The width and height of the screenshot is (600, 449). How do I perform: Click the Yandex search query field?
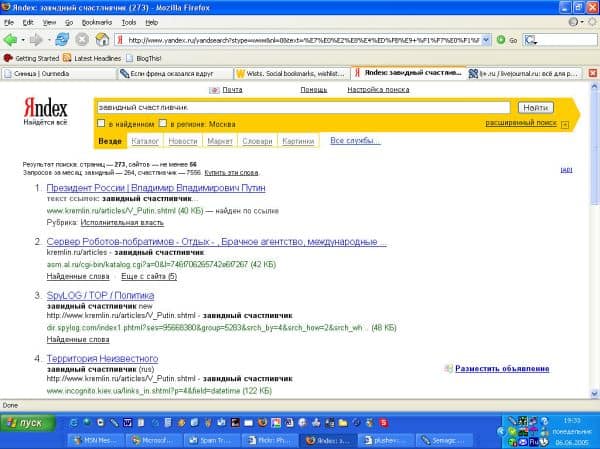[303, 108]
